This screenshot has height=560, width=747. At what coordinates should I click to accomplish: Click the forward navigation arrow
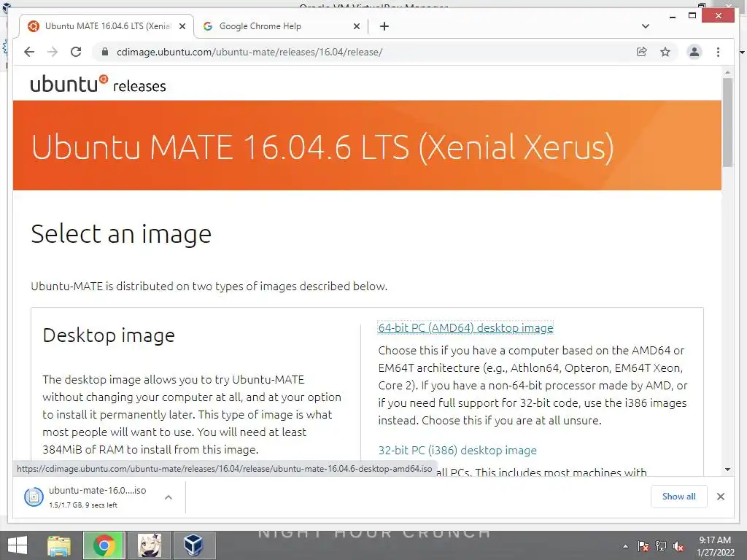coord(53,52)
